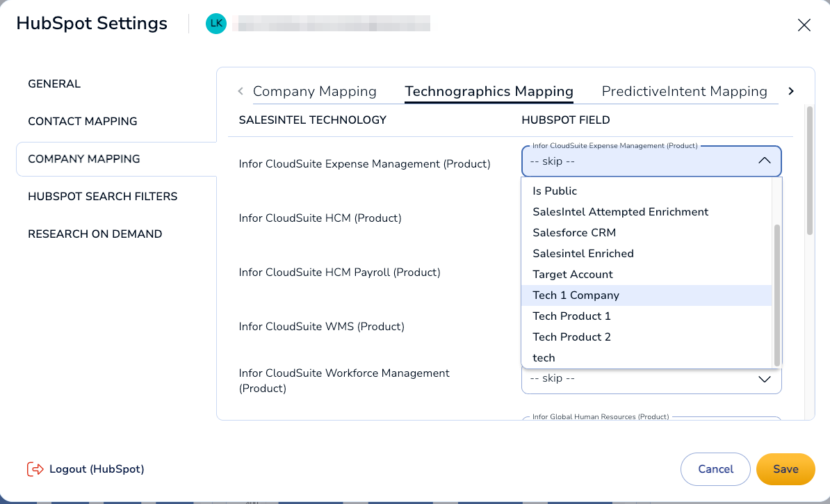Open HUBSPOT SEARCH FILTERS section
Screen dimensions: 830x504
tap(102, 197)
